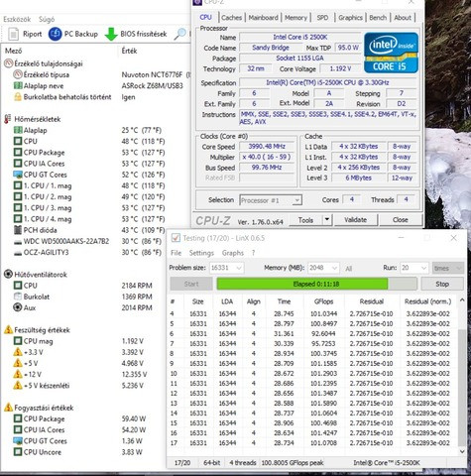Switch to the Memory tab in CPU-Z
471x476 pixels.
click(295, 18)
